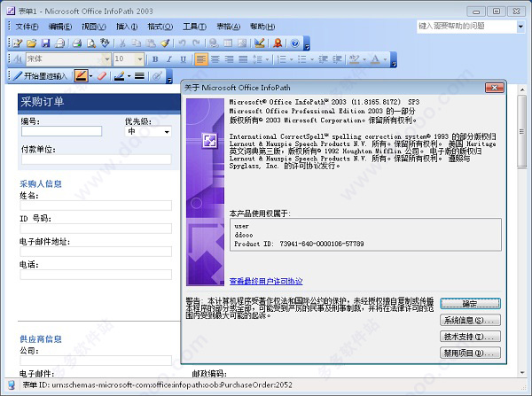Click the Open folder icon
The width and height of the screenshot is (532, 396).
pyautogui.click(x=31, y=43)
